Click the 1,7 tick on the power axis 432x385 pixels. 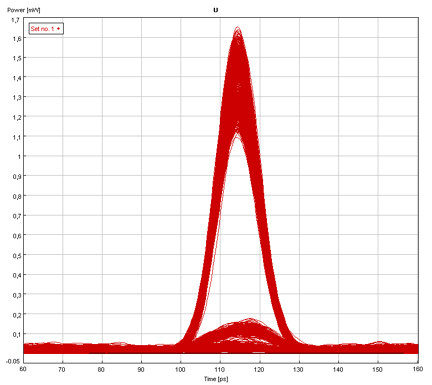click(x=16, y=20)
